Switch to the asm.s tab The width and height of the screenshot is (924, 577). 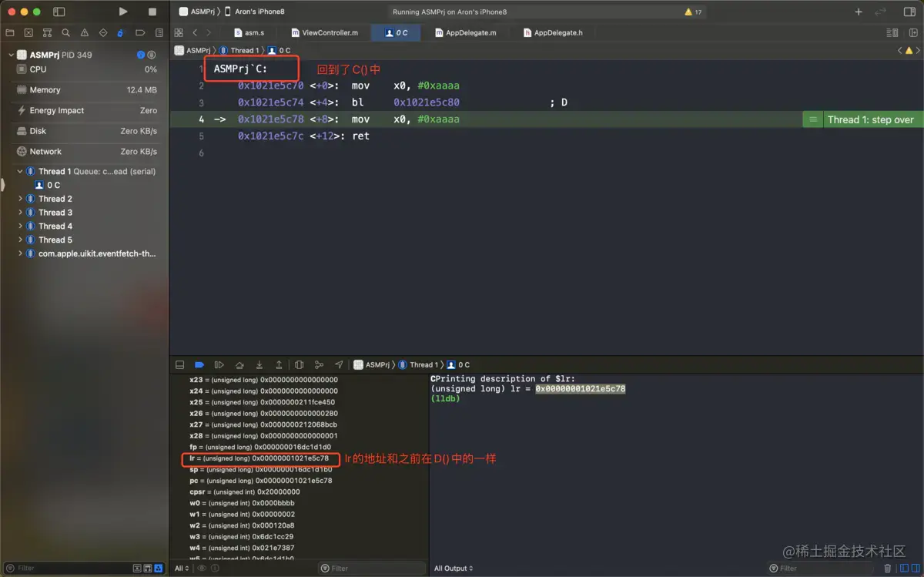249,33
